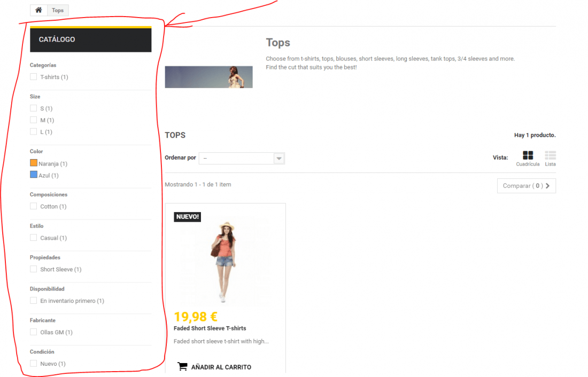Screen dimensions: 588x377
Task: Open Faded Short Sleeve T-shirts link
Action: (210, 328)
